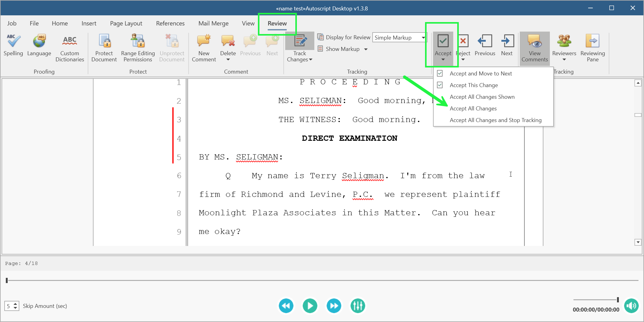Switch to the Page Layout tab

(x=126, y=23)
